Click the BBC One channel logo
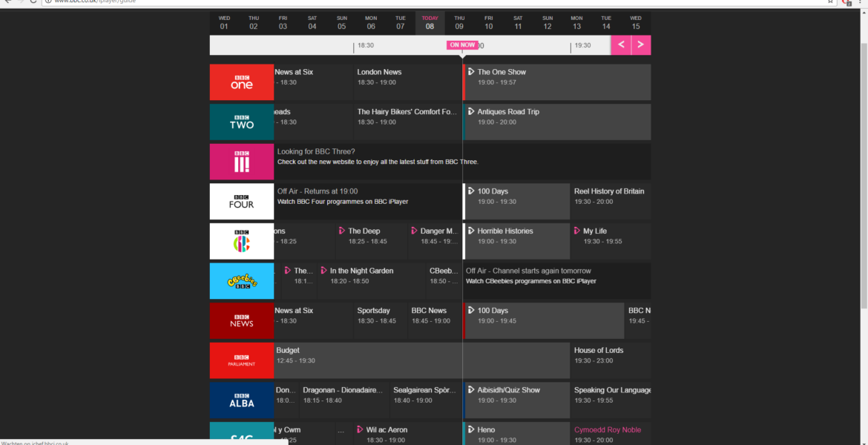Screen dimensions: 868x445 click(x=242, y=82)
